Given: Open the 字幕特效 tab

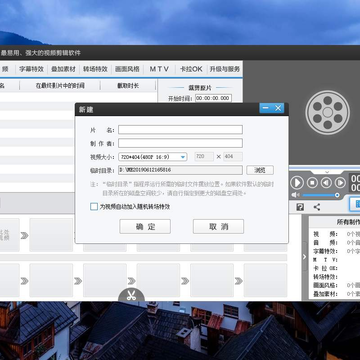Looking at the screenshot, I should (31, 69).
